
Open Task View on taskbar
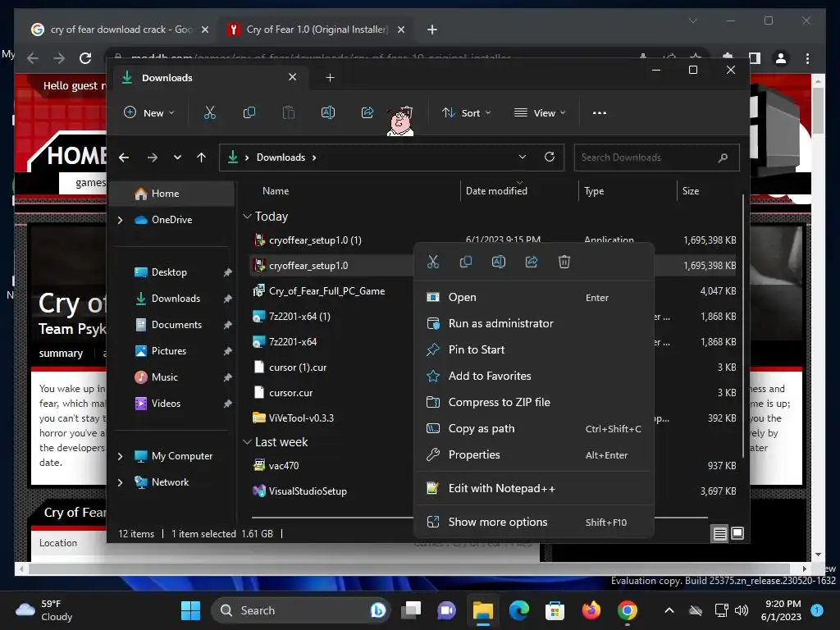[x=411, y=610]
